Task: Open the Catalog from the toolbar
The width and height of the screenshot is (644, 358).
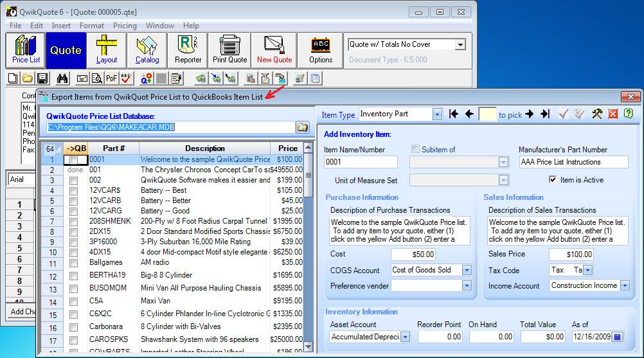Action: click(x=147, y=50)
